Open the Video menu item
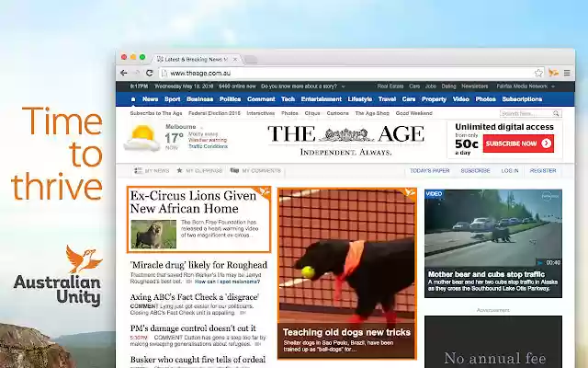Viewport: 588px width, 368px height. [x=461, y=99]
